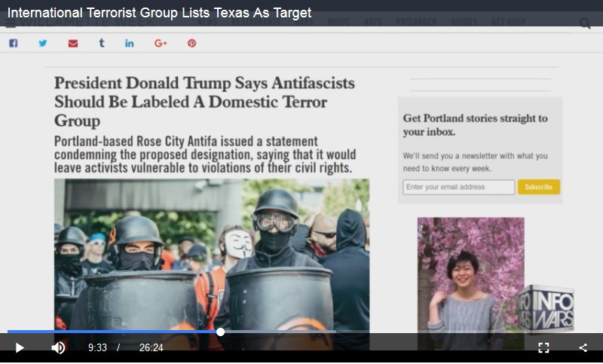
Task: Enter fullscreen mode
Action: coord(543,348)
